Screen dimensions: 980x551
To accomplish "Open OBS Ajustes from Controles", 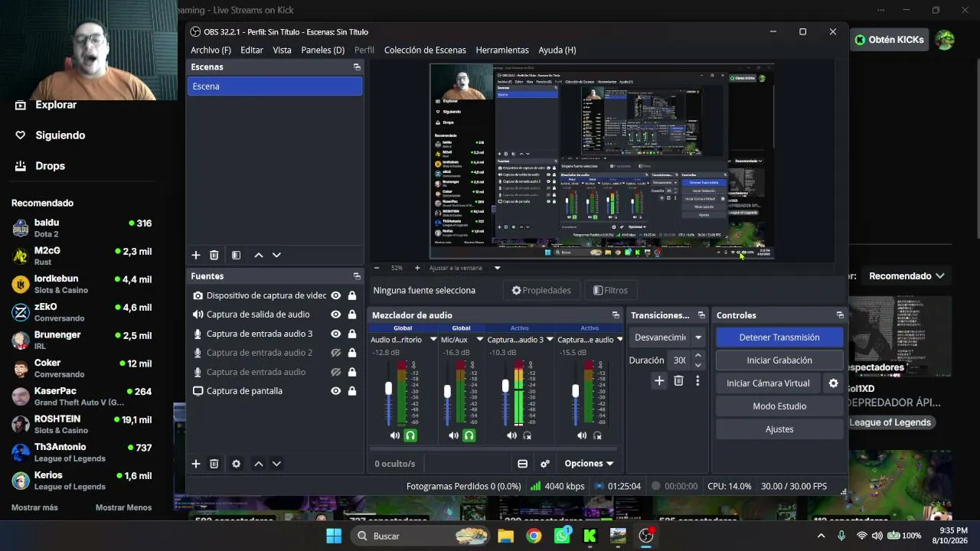I will pos(779,429).
